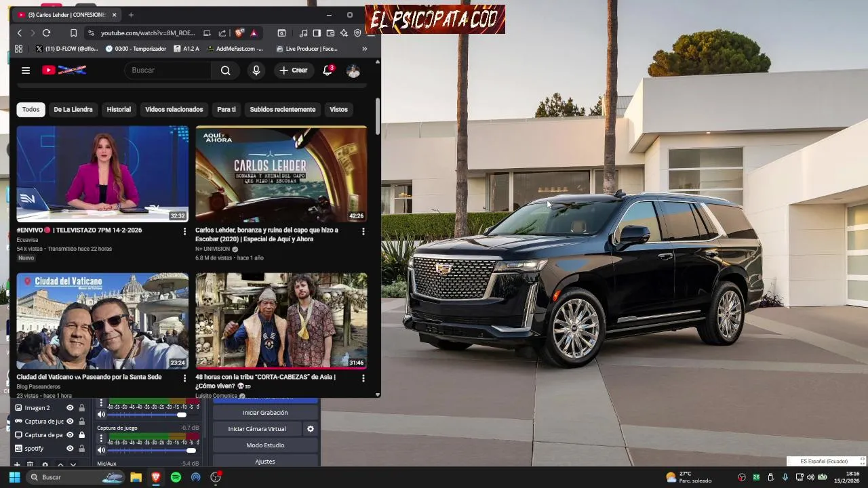The width and height of the screenshot is (868, 488).
Task: Open Brave VPN shield icon
Action: (x=357, y=33)
